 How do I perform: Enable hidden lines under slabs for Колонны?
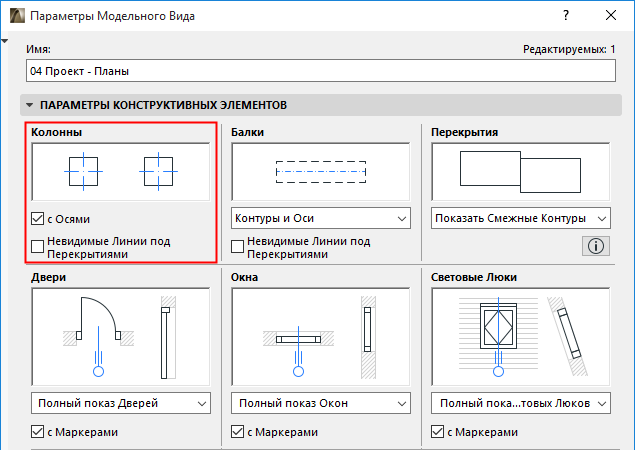tap(37, 246)
